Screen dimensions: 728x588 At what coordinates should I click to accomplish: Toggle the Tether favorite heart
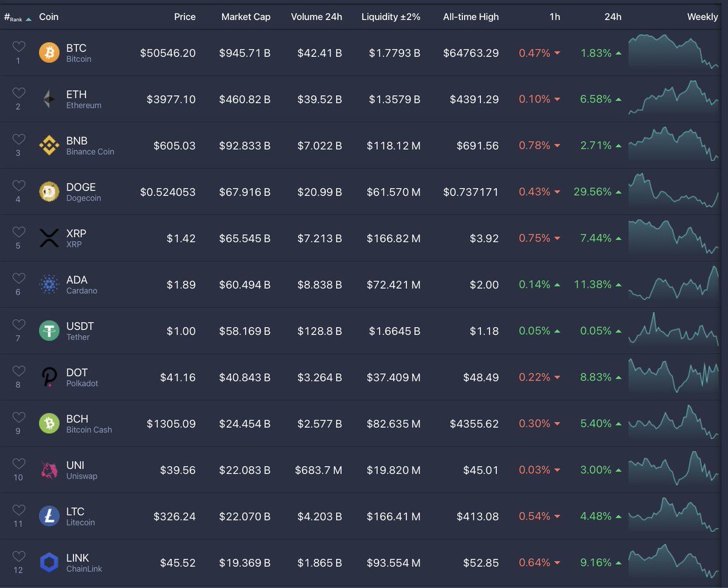tap(19, 325)
